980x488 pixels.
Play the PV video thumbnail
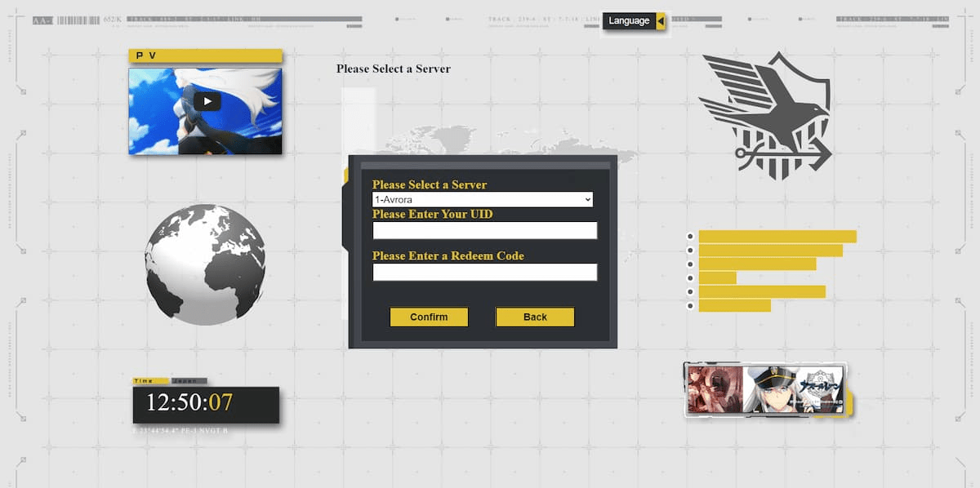pos(207,102)
